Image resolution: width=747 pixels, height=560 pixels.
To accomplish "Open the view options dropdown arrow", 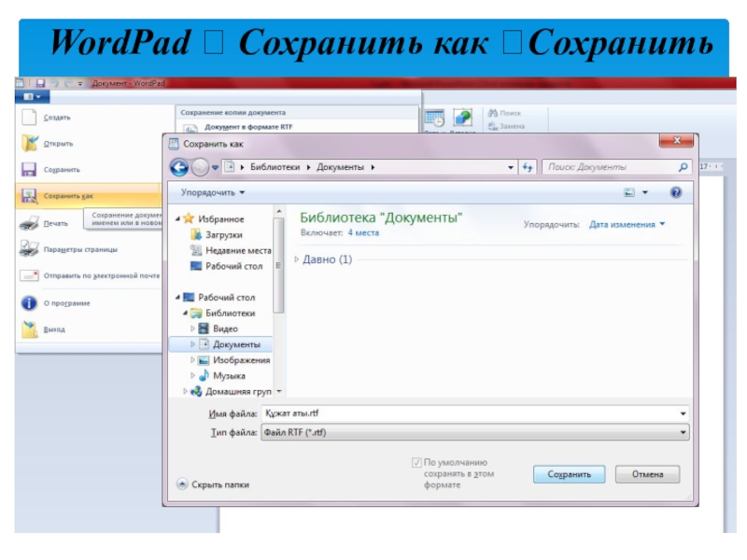I will pyautogui.click(x=645, y=192).
